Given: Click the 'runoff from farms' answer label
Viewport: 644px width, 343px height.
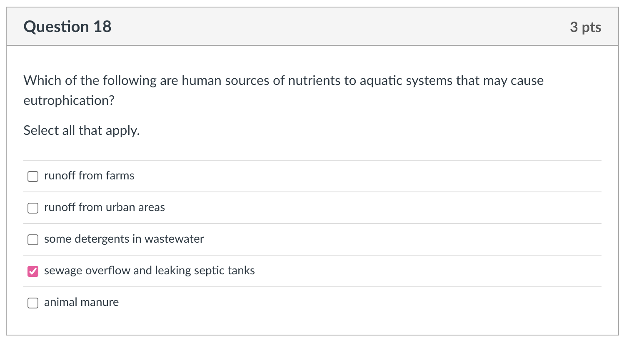Looking at the screenshot, I should tap(89, 176).
